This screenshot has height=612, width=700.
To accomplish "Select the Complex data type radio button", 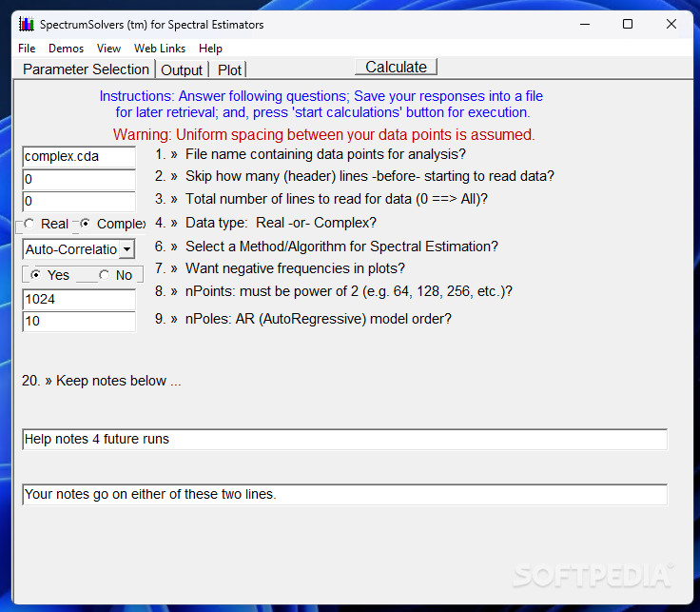I will coord(113,224).
